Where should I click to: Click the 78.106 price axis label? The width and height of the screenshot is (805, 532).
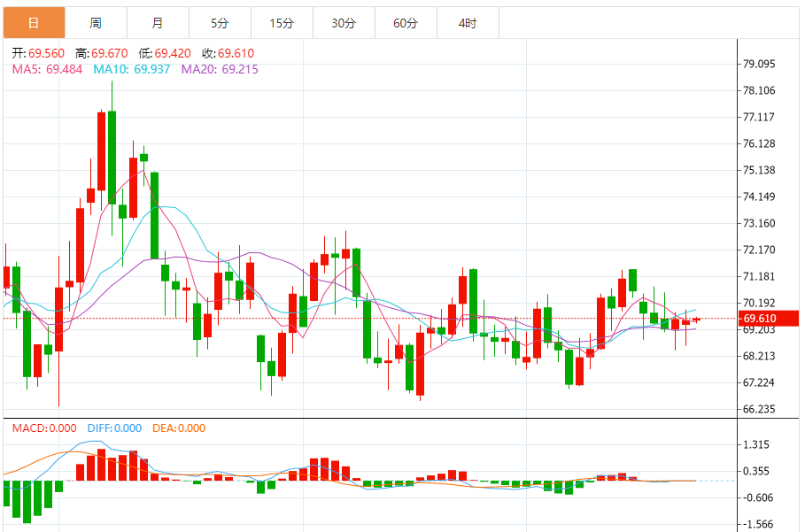point(759,91)
